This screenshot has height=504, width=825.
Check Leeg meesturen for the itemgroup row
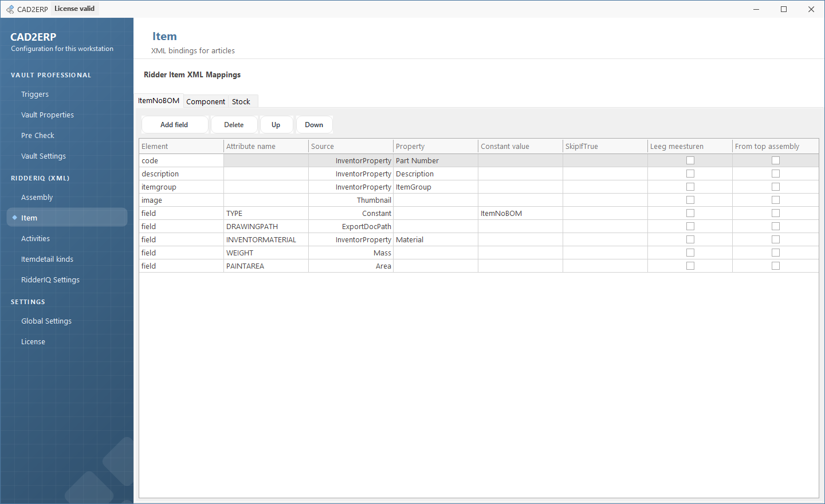coord(690,187)
